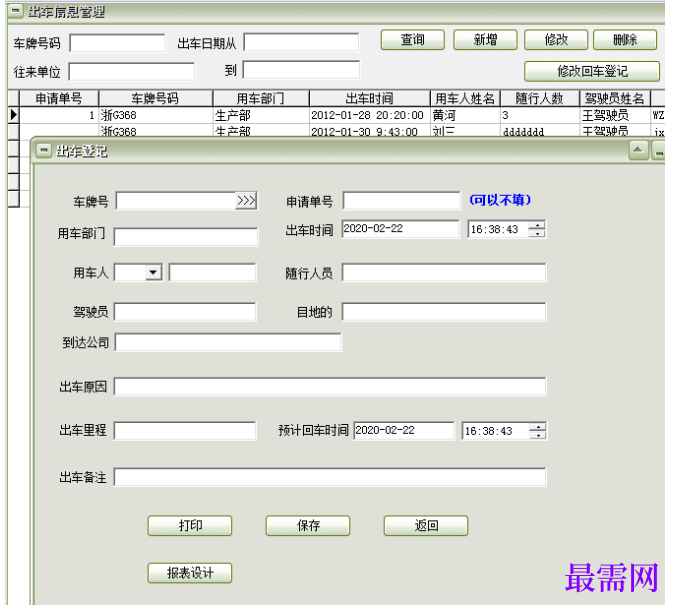
Task: Decrease the 预计回车时间 time spinner
Action: (538, 435)
